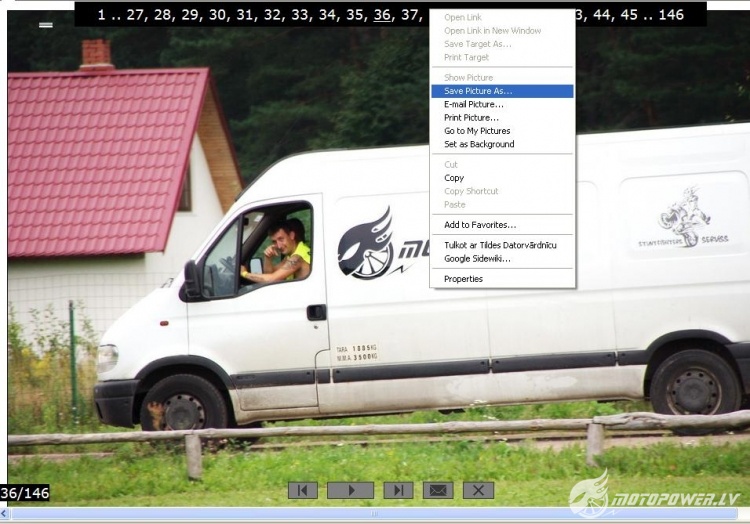The width and height of the screenshot is (750, 524).
Task: Open photo number 31
Action: point(245,15)
